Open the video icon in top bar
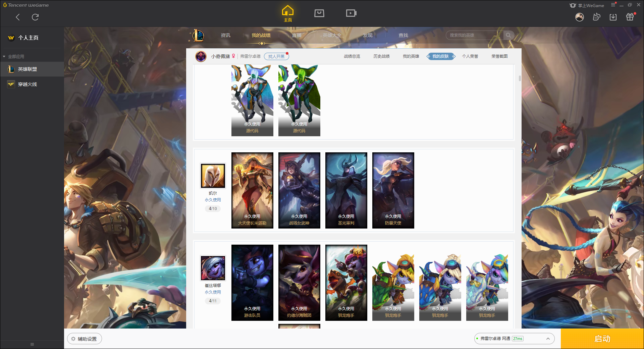Image resolution: width=644 pixels, height=349 pixels. point(351,13)
